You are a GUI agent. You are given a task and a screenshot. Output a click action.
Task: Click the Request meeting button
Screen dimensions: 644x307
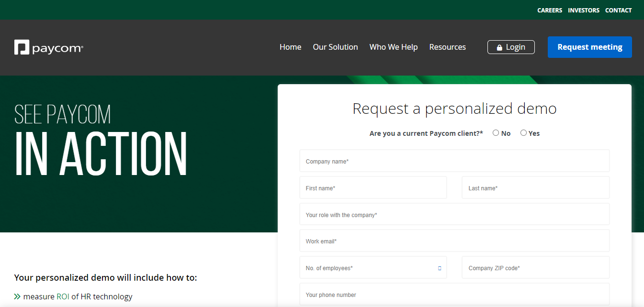coord(590,47)
